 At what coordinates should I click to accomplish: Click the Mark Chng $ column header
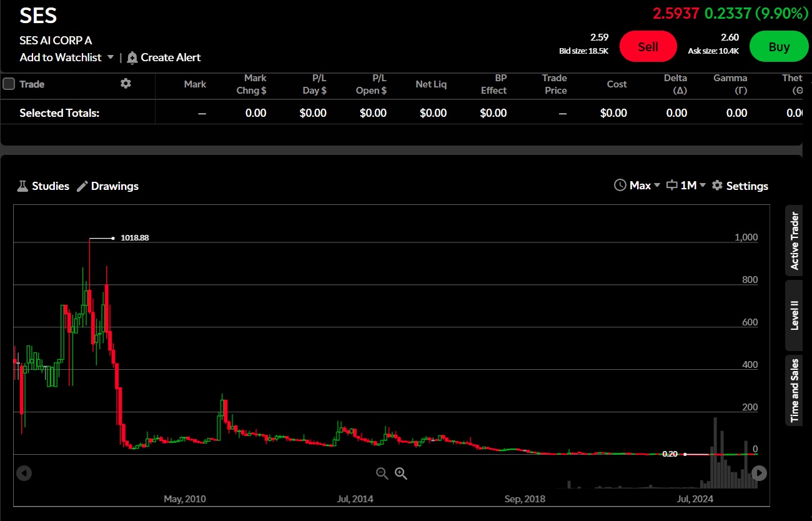coord(251,84)
